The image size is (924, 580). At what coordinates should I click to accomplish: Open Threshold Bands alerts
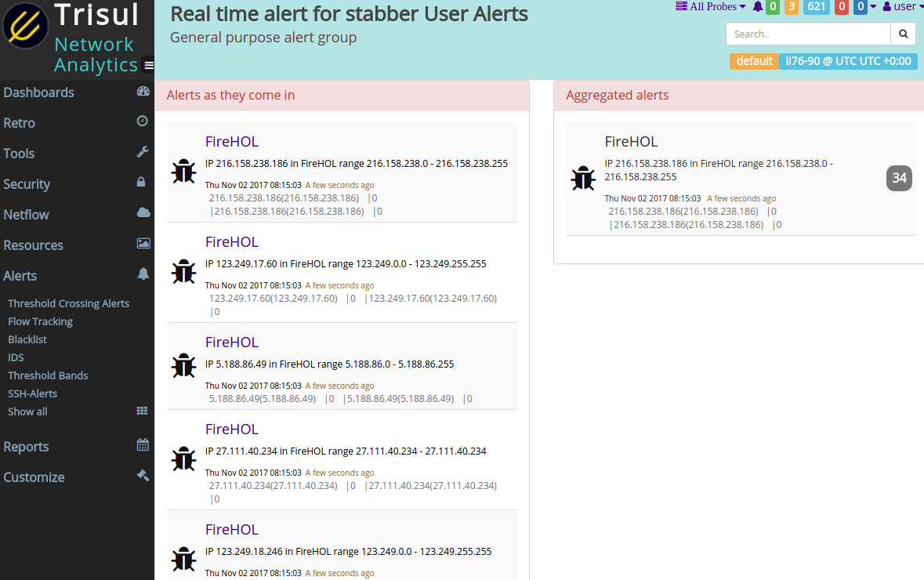48,376
